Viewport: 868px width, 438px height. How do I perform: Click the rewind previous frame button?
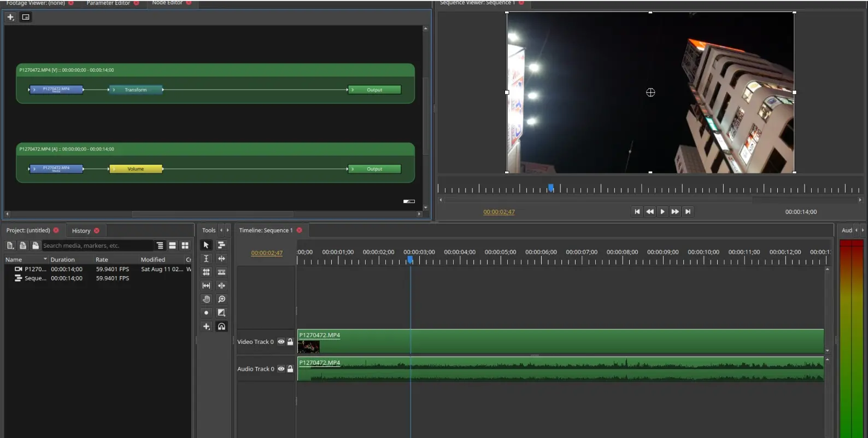pyautogui.click(x=649, y=212)
